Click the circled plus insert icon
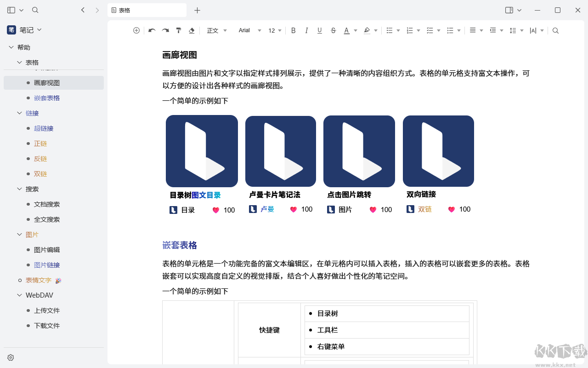 point(136,30)
